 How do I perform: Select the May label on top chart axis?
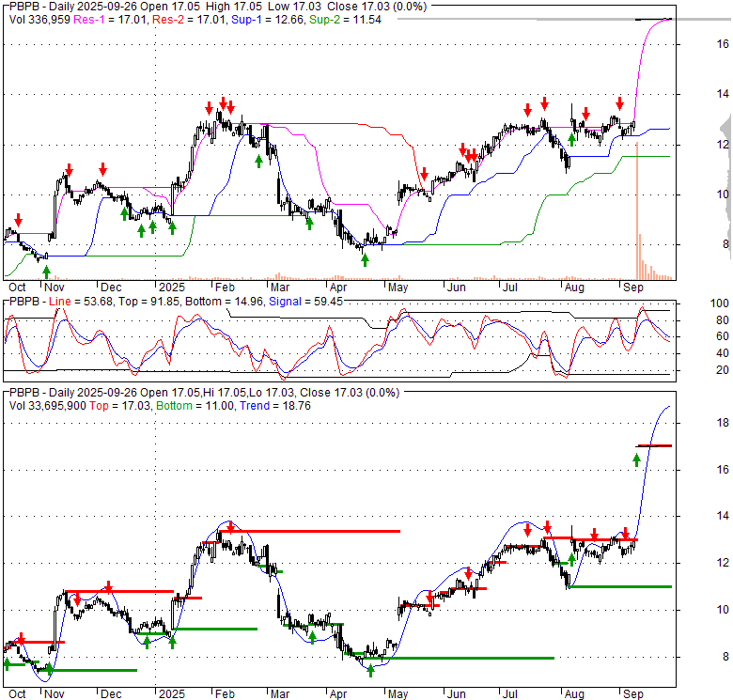(x=398, y=287)
